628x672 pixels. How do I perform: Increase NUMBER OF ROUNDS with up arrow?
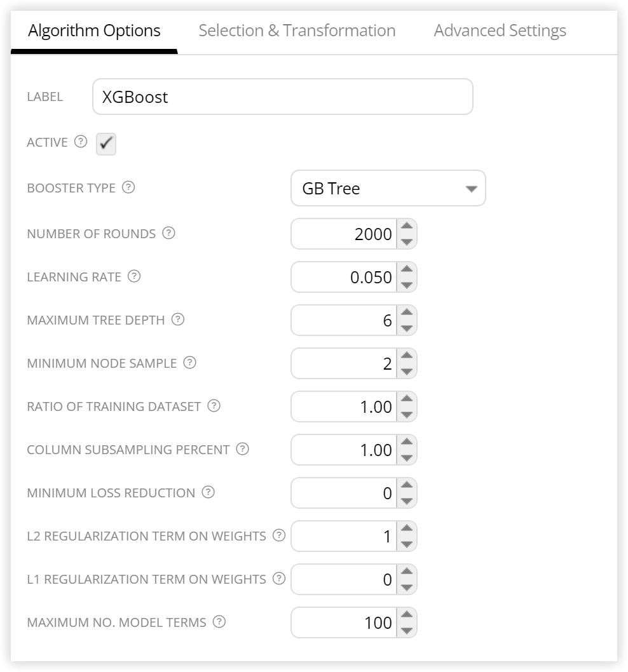[407, 226]
